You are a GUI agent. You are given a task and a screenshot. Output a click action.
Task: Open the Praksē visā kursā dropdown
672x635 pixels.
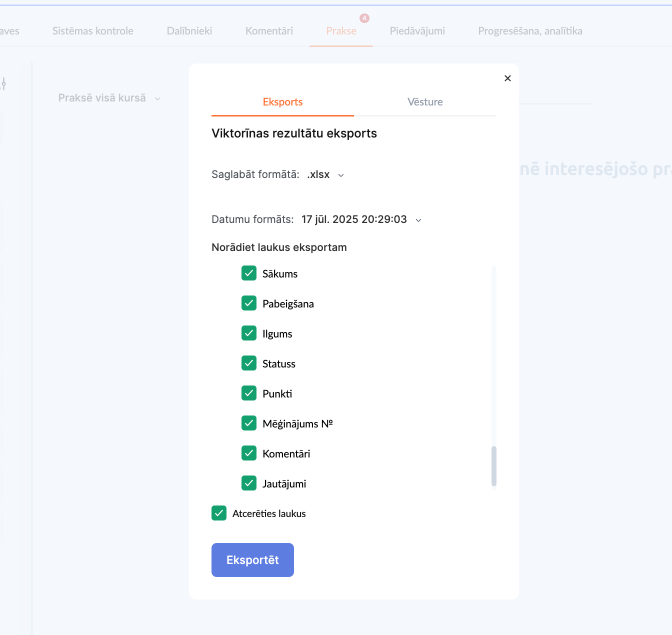109,98
